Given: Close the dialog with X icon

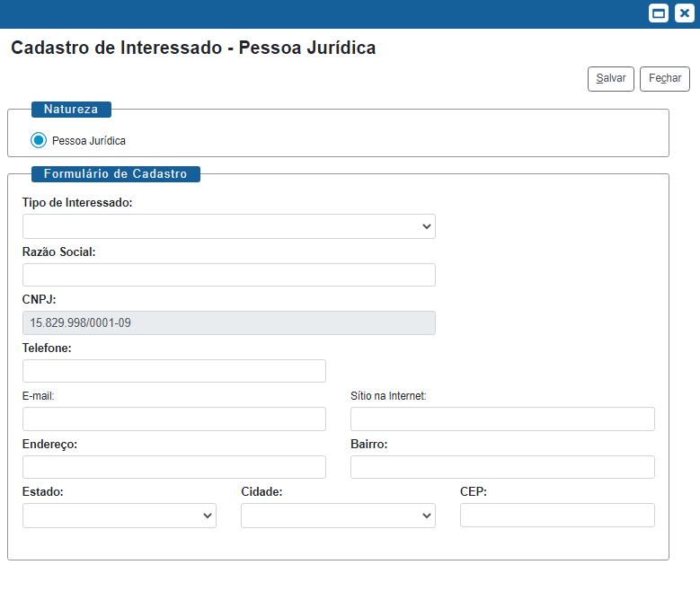Looking at the screenshot, I should point(684,13).
